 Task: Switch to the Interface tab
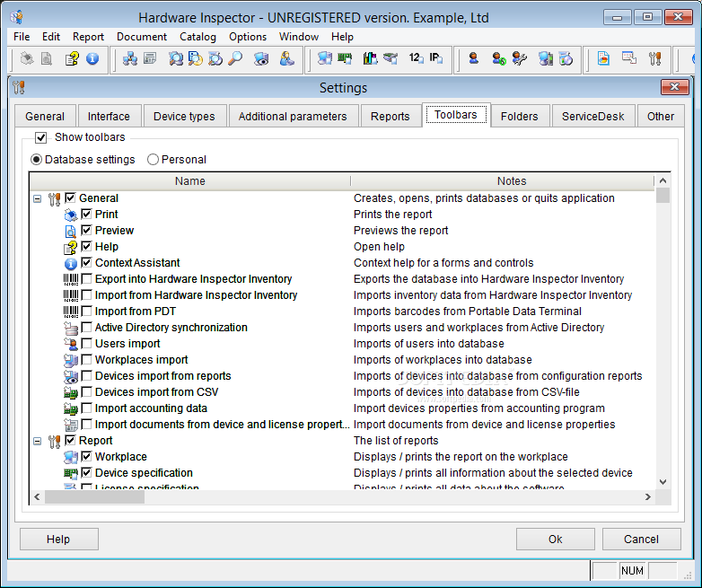[x=109, y=117]
